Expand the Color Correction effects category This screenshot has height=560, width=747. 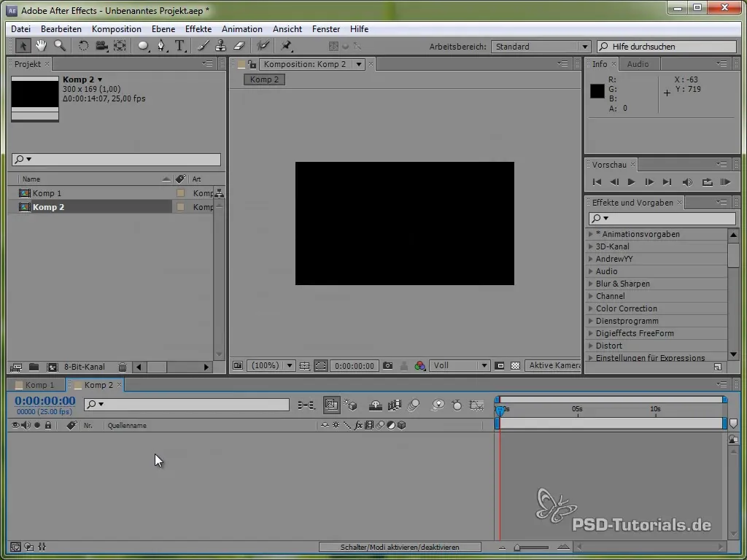click(x=591, y=308)
